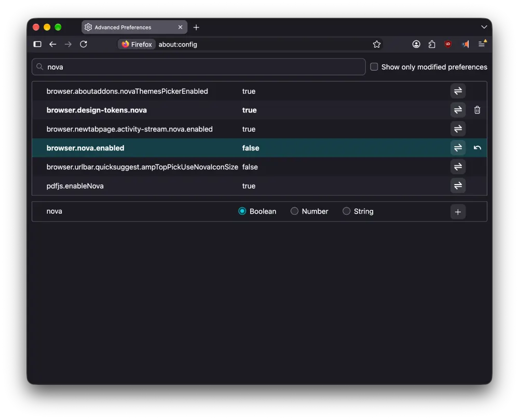519x420 pixels.
Task: Click the nova name in the add row
Action: click(x=54, y=212)
